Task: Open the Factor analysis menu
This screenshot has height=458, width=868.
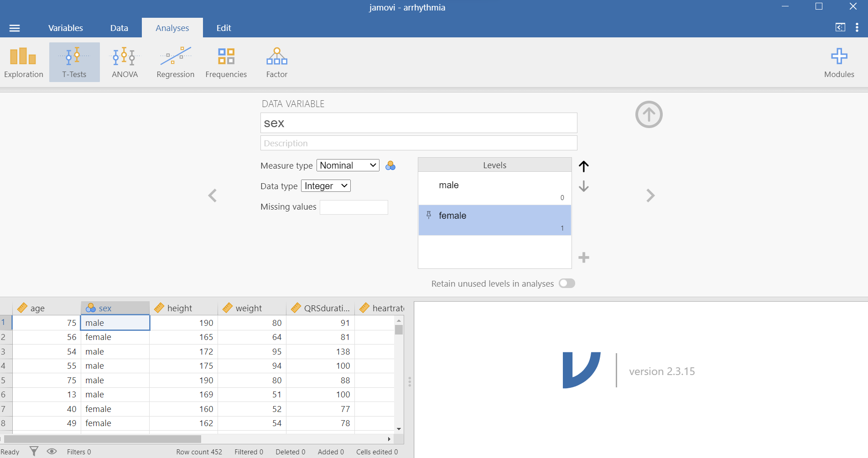Action: click(x=276, y=62)
